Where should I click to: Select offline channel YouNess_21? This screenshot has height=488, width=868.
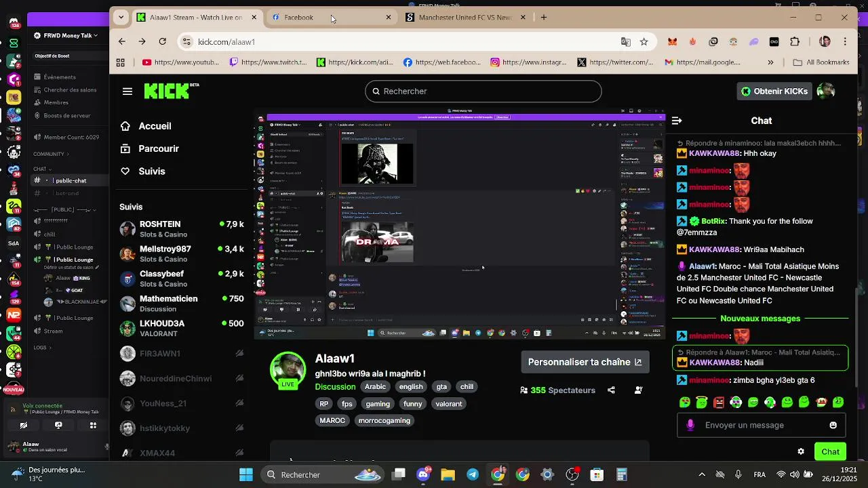click(x=182, y=403)
